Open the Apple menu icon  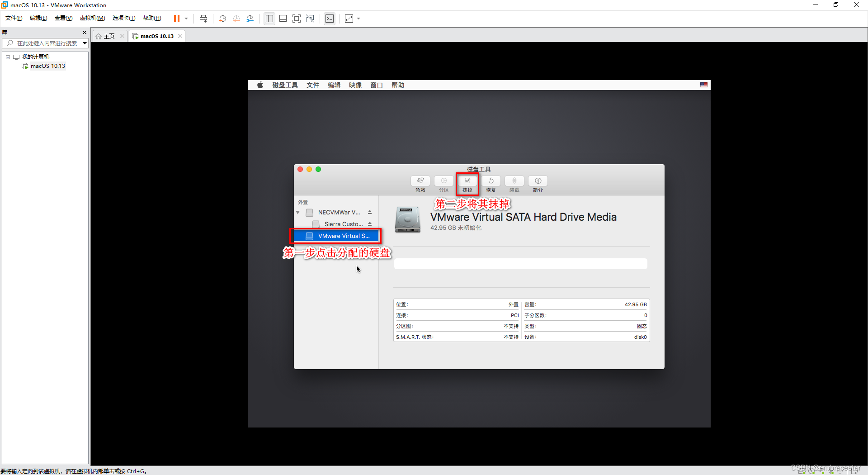[260, 85]
